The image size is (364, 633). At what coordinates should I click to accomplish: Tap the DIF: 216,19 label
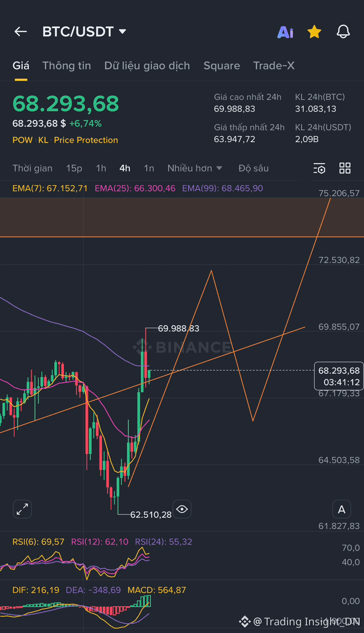point(36,590)
